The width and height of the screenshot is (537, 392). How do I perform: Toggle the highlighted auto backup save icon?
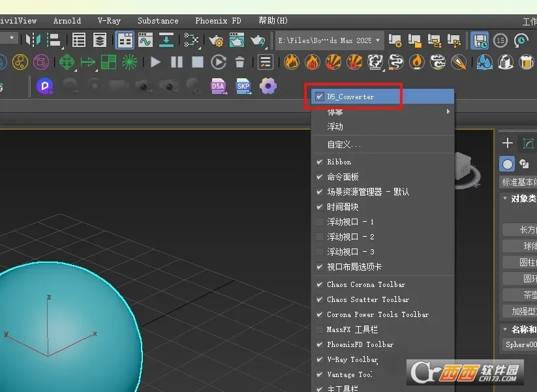480,40
